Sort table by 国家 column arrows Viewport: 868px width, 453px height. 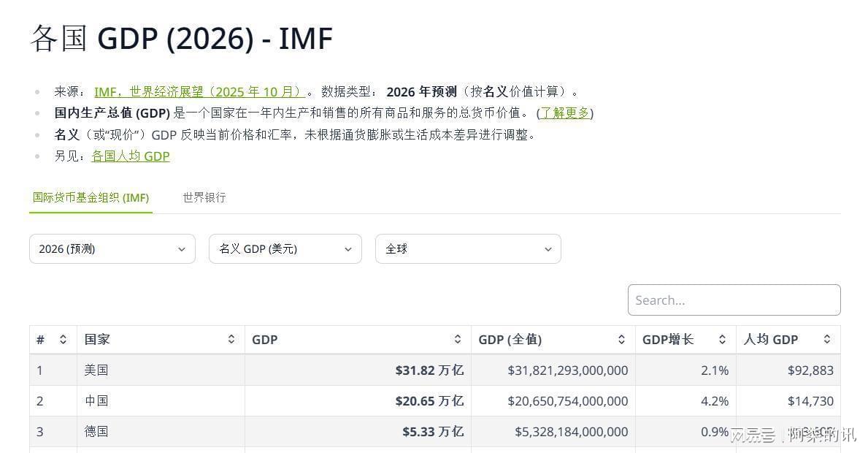coord(231,340)
